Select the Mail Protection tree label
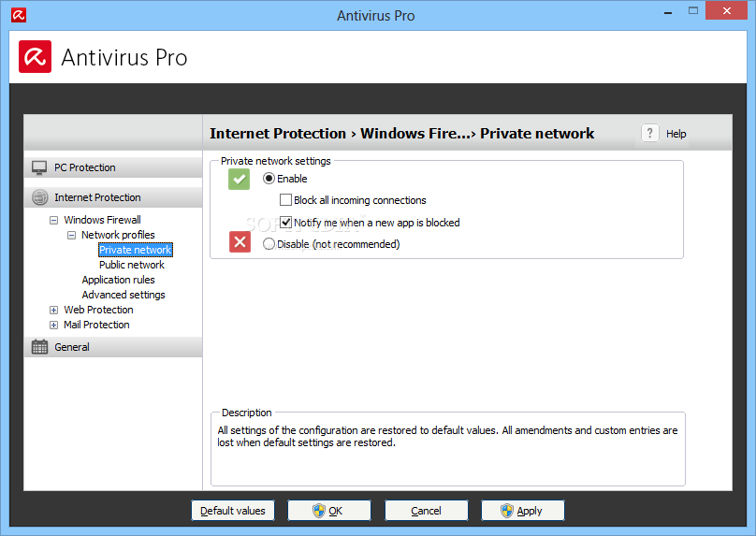Image resolution: width=756 pixels, height=536 pixels. [96, 325]
